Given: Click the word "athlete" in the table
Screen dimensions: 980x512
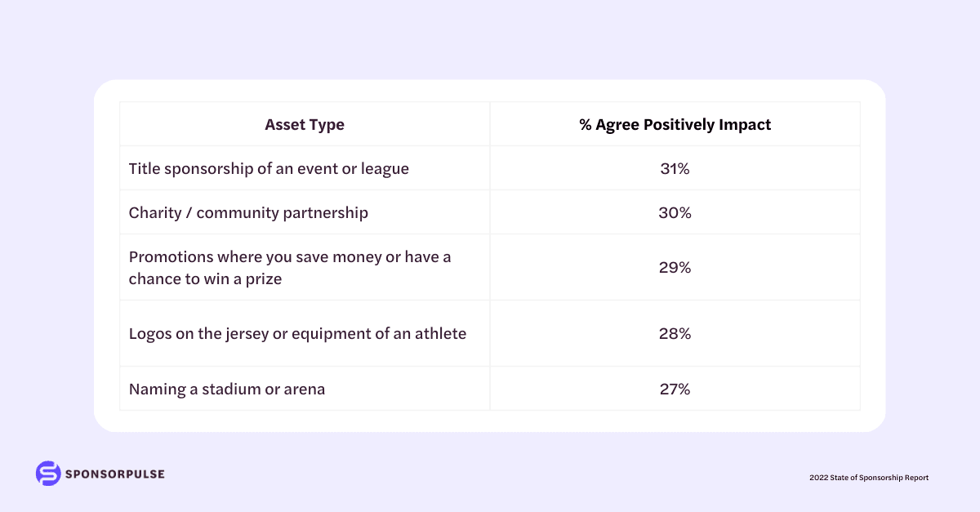Looking at the screenshot, I should pos(439,333).
